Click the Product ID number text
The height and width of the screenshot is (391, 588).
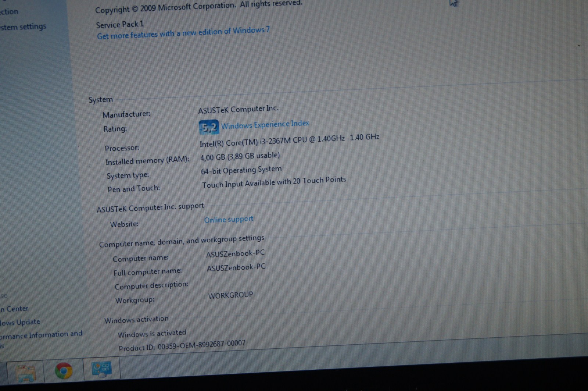201,345
